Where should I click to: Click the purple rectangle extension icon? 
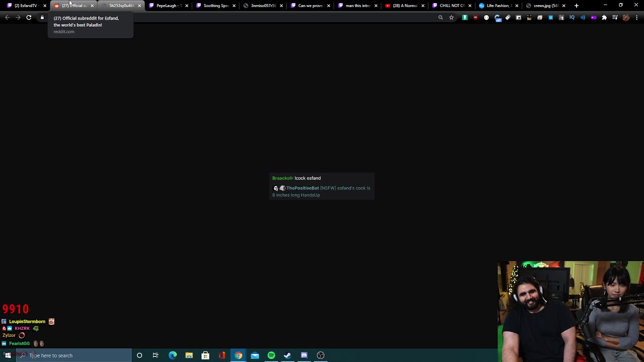pos(594,18)
